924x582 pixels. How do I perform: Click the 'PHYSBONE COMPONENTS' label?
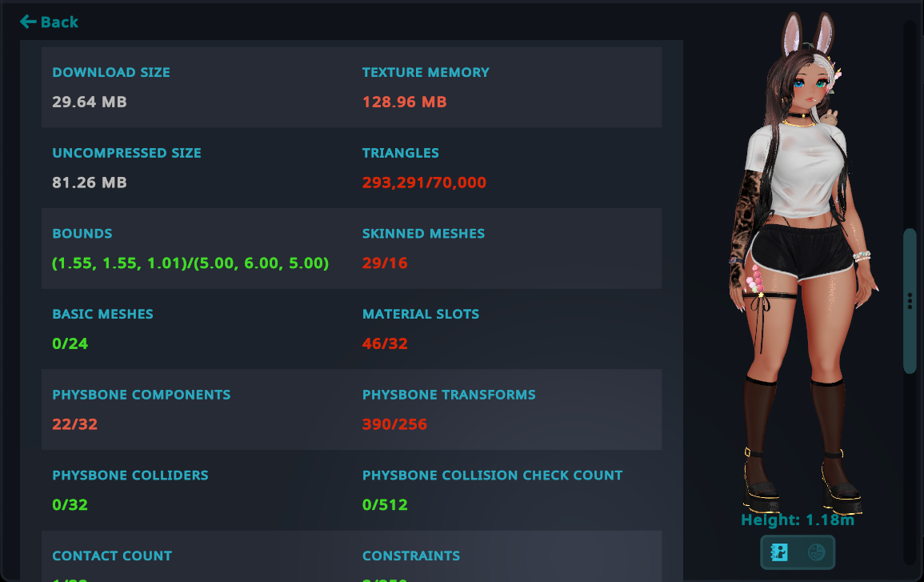(x=142, y=395)
